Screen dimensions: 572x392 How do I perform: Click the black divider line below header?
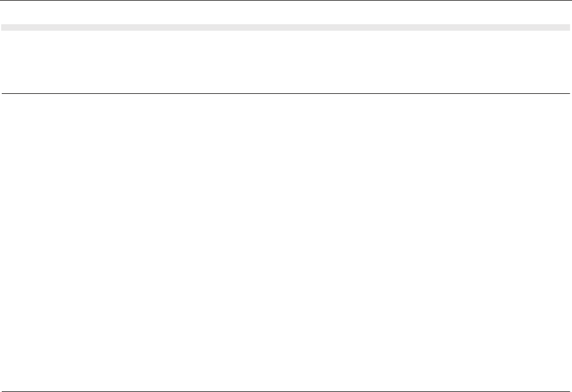286,93
